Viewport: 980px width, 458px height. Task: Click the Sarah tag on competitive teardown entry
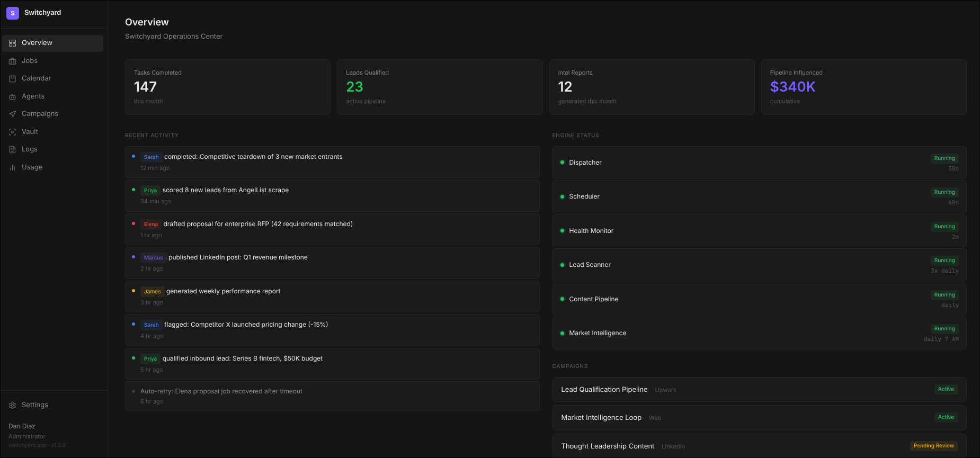(151, 157)
